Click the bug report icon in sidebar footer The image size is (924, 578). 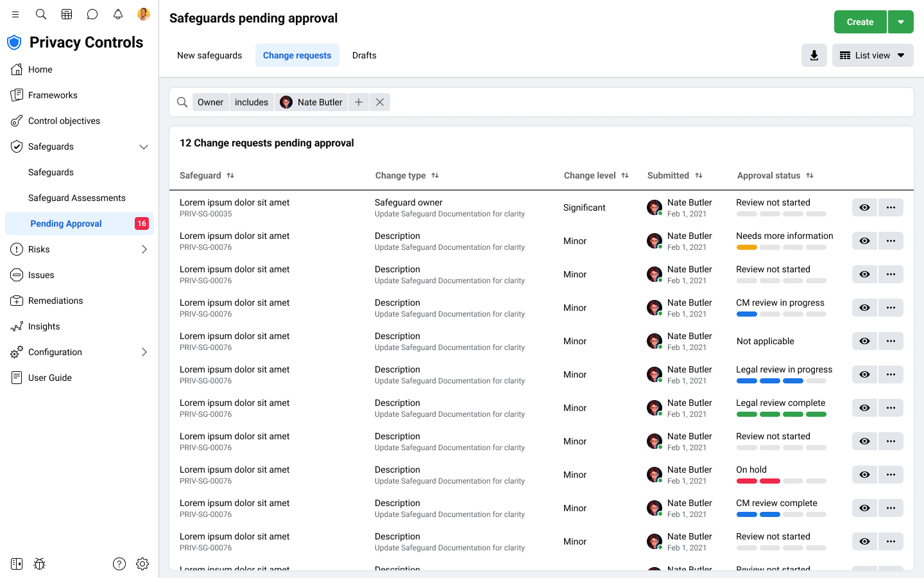coord(40,564)
